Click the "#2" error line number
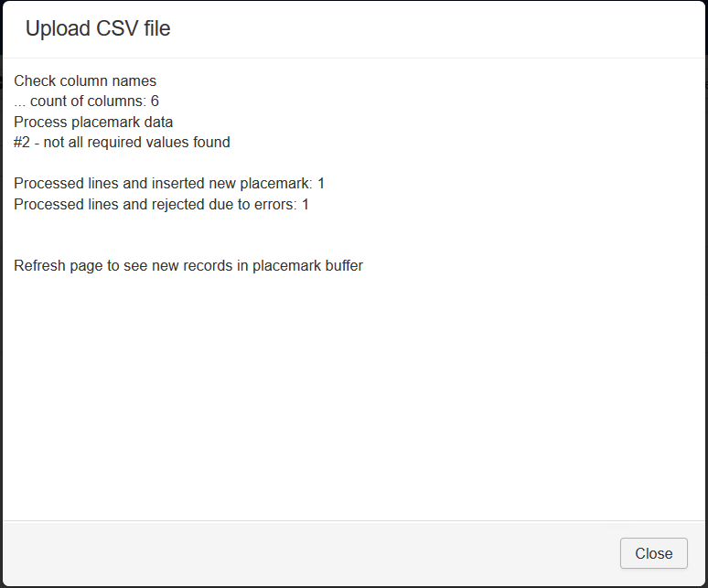Image resolution: width=708 pixels, height=588 pixels. click(22, 143)
